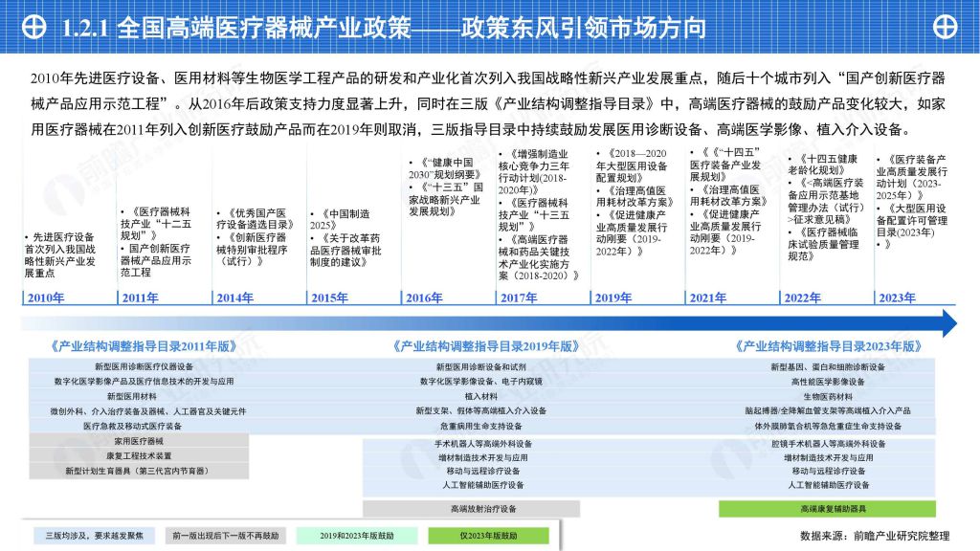Viewport: 980px width, 551px height.
Task: Click '增材制造技术开发与应用' under the 2023年版 column
Action: pyautogui.click(x=828, y=457)
